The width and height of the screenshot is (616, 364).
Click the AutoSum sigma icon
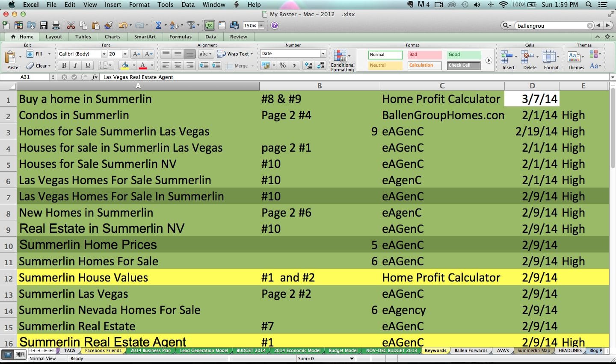[x=158, y=26]
